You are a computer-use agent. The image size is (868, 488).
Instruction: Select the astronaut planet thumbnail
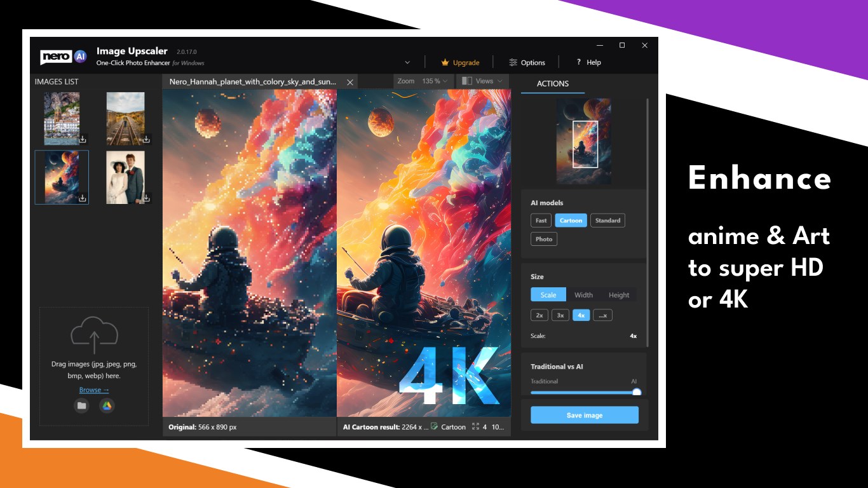click(x=62, y=177)
